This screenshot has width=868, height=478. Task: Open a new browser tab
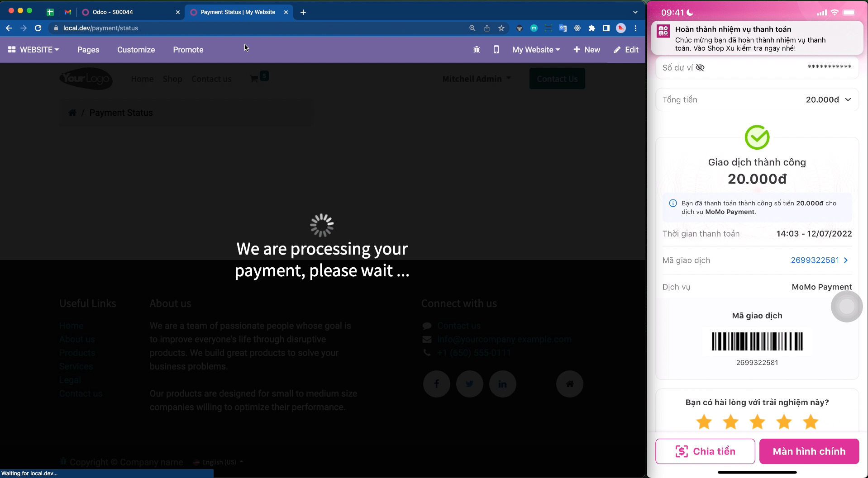(303, 12)
